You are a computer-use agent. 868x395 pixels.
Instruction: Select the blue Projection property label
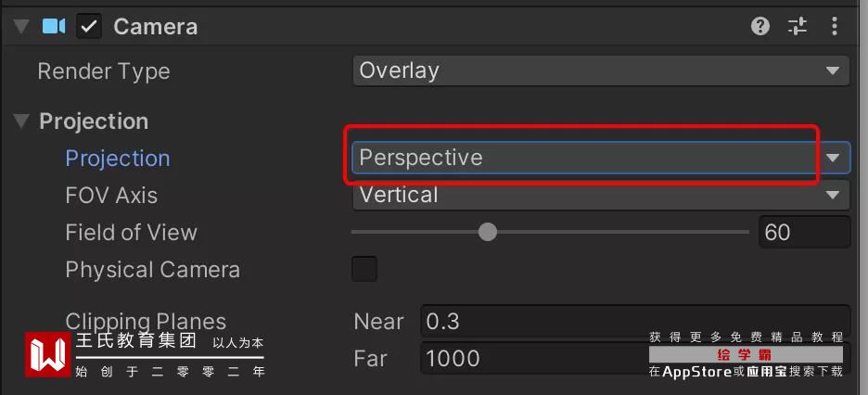tap(118, 159)
